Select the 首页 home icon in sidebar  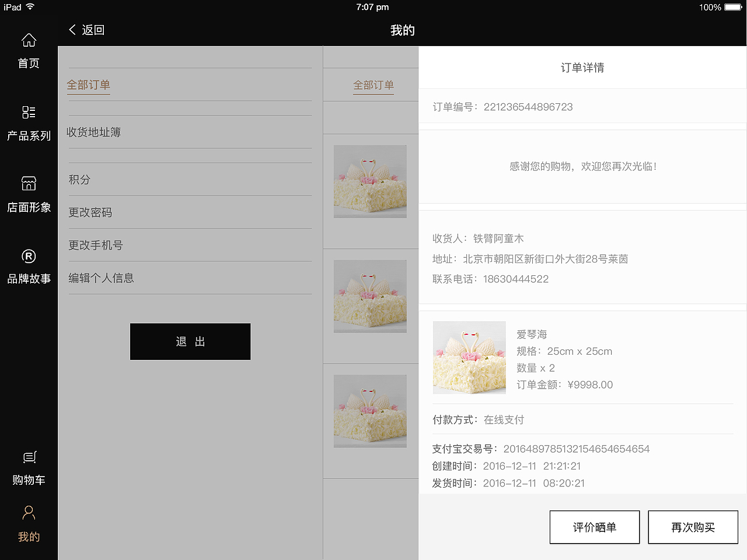(x=29, y=51)
